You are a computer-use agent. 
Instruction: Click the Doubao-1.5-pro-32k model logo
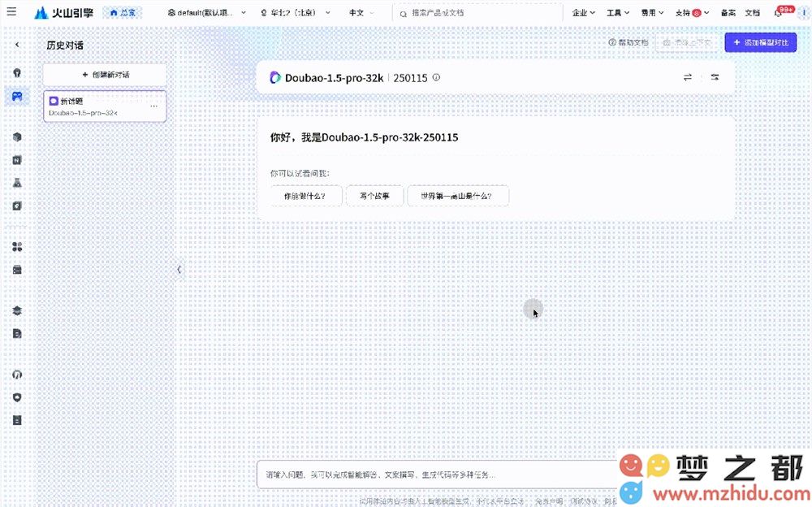[275, 78]
